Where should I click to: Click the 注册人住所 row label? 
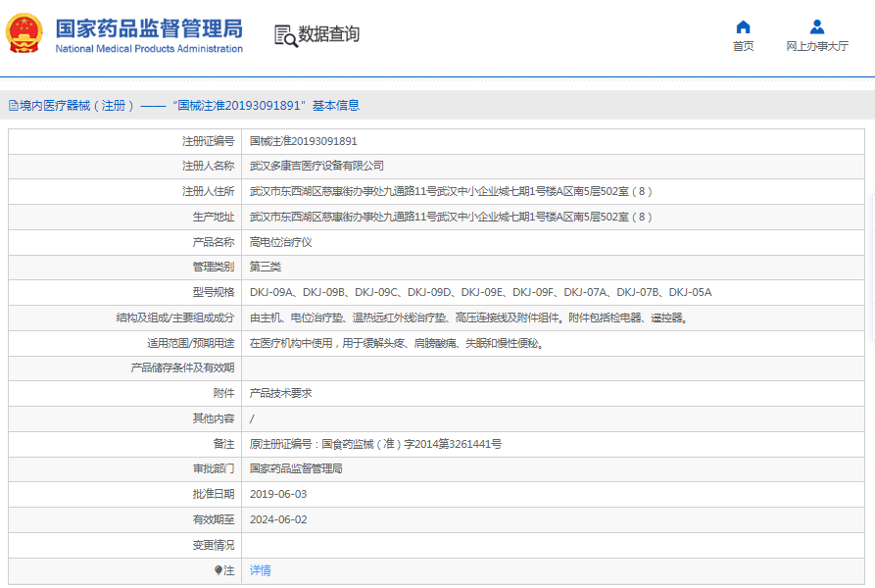208,191
